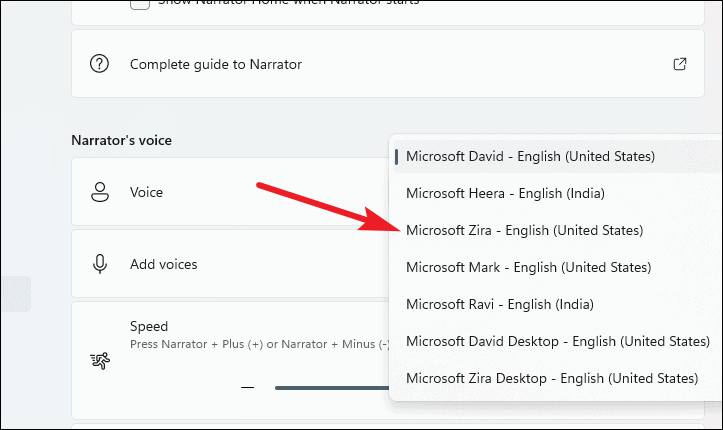Click the Speed setting title
The width and height of the screenshot is (723, 430).
click(149, 326)
